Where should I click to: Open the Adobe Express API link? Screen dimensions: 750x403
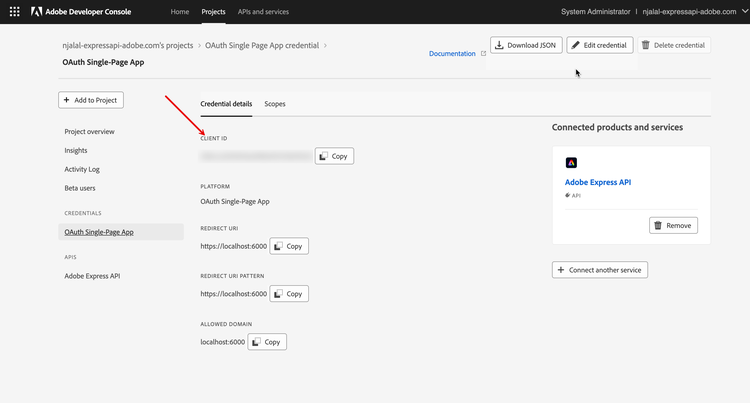598,182
